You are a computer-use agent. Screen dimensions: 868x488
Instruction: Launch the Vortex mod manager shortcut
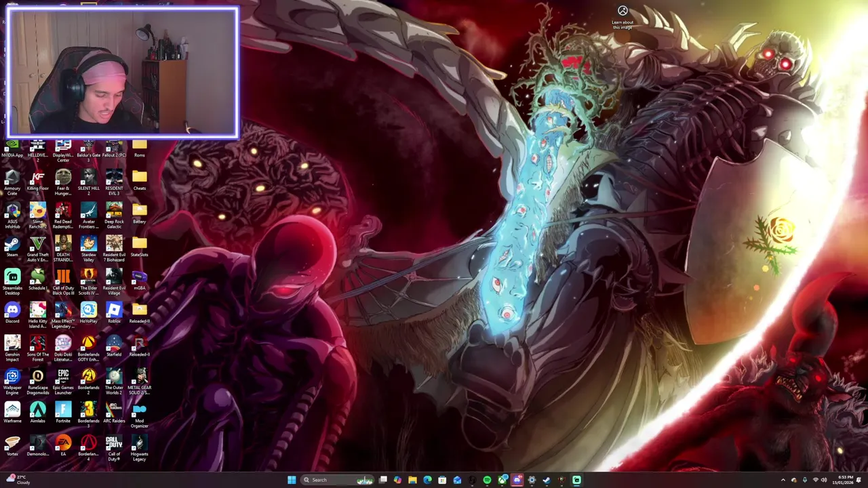point(12,447)
